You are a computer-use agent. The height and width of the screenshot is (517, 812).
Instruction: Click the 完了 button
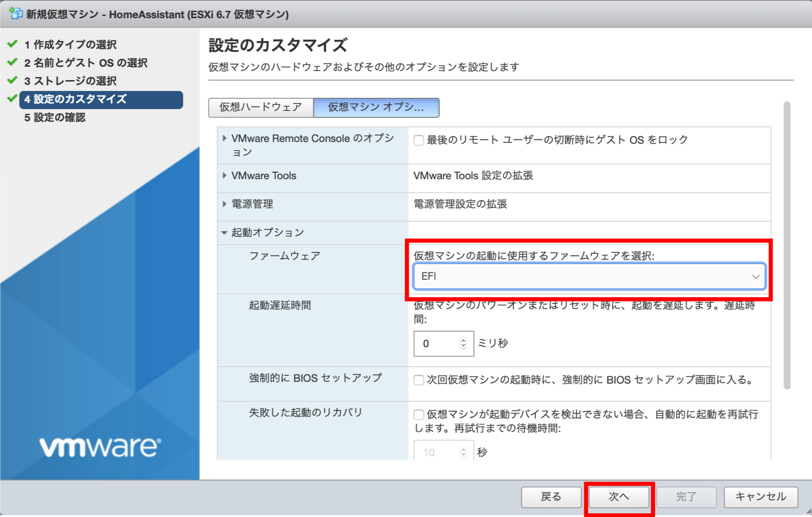tap(686, 497)
